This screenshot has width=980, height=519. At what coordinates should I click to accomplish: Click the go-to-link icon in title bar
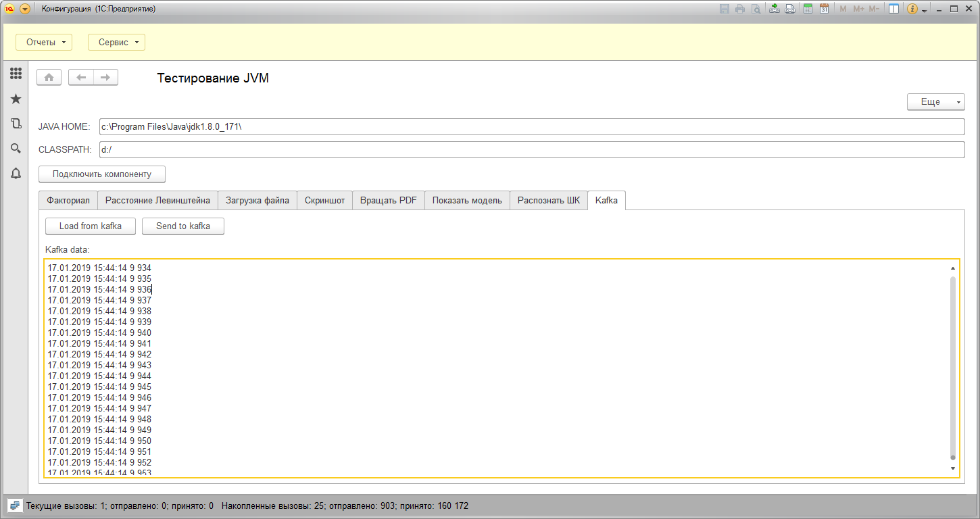789,9
